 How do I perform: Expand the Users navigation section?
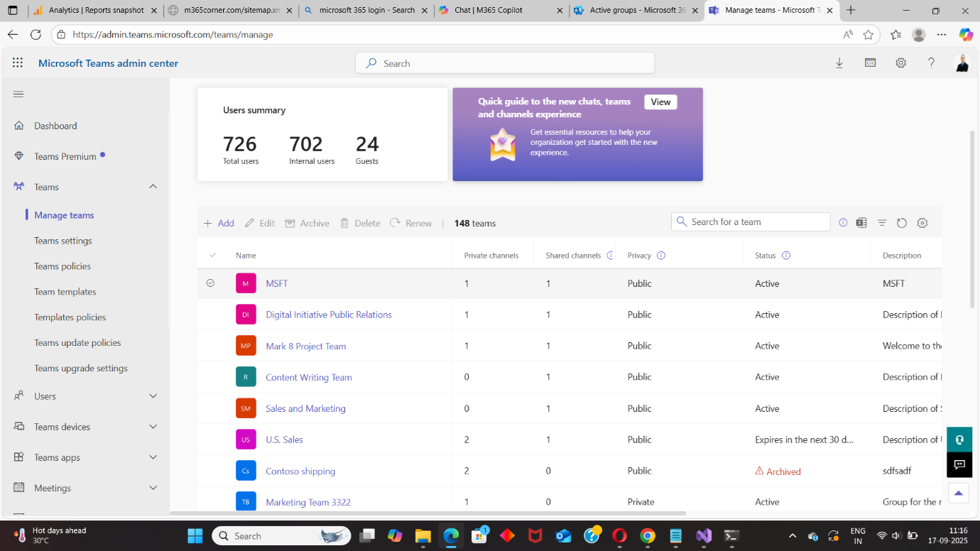click(153, 396)
